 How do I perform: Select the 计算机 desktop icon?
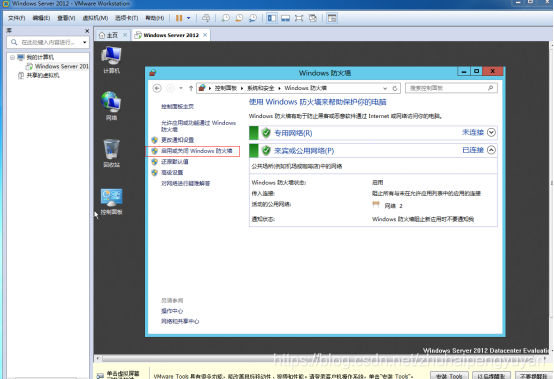coord(111,60)
